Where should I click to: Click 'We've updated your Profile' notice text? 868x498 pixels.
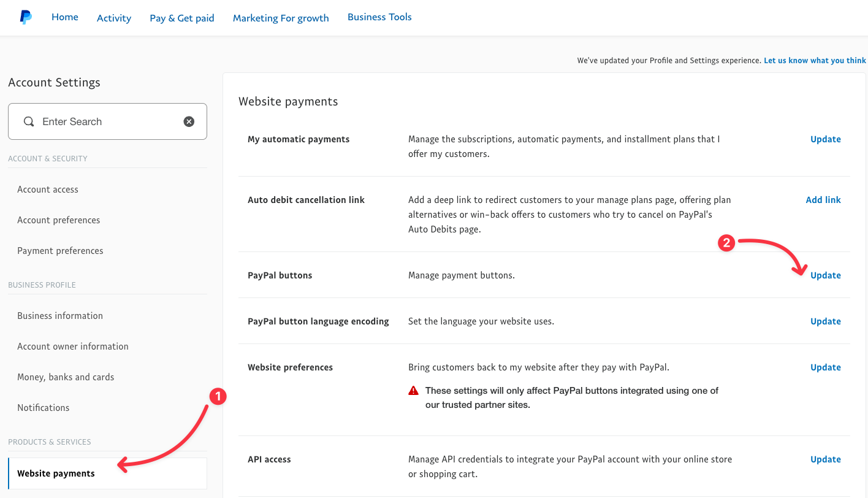pos(669,61)
